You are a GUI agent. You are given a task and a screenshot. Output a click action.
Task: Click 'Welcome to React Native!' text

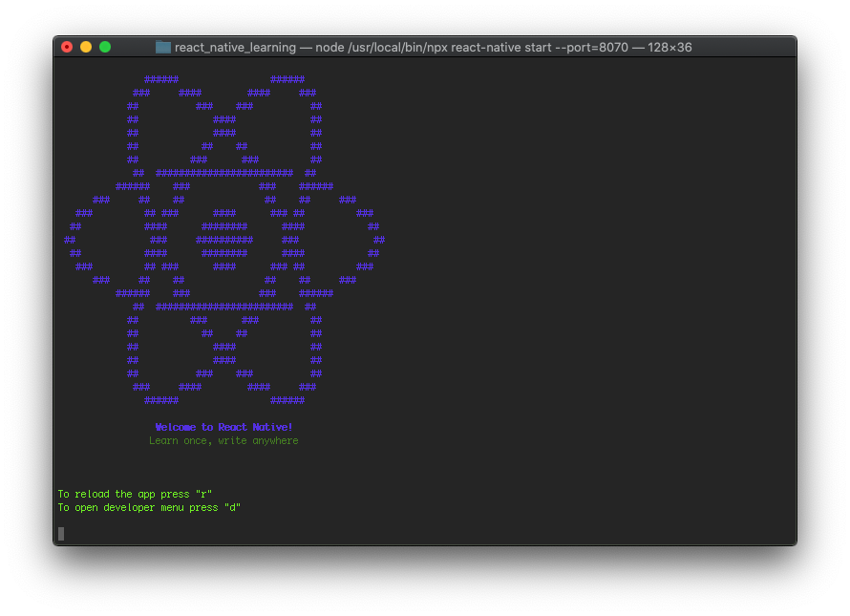pyautogui.click(x=223, y=427)
